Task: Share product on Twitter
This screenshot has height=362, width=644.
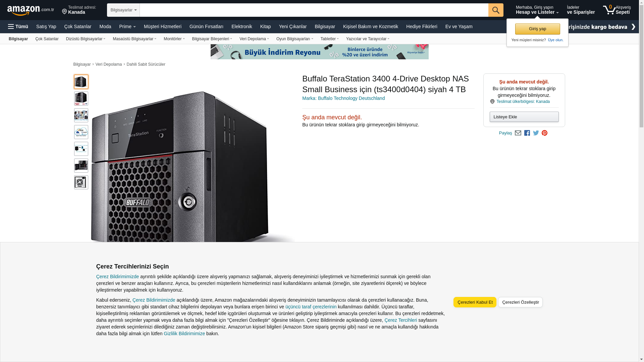Action: pos(536,133)
